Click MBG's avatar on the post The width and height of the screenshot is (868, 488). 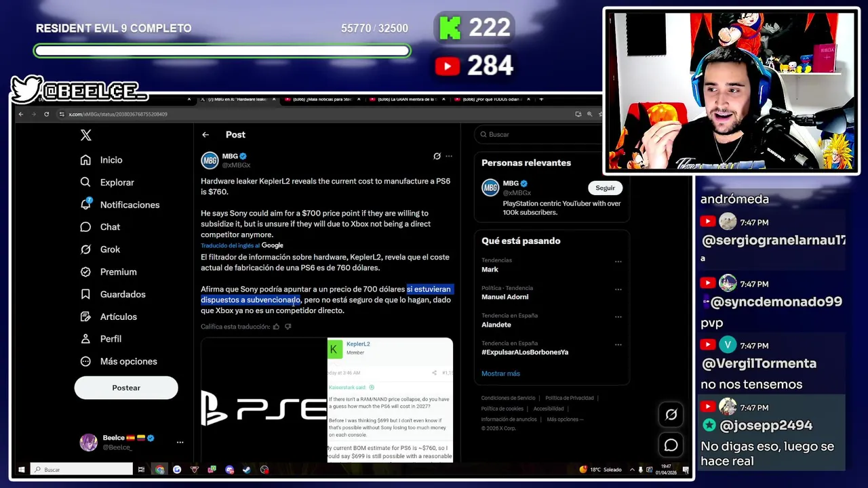[210, 161]
